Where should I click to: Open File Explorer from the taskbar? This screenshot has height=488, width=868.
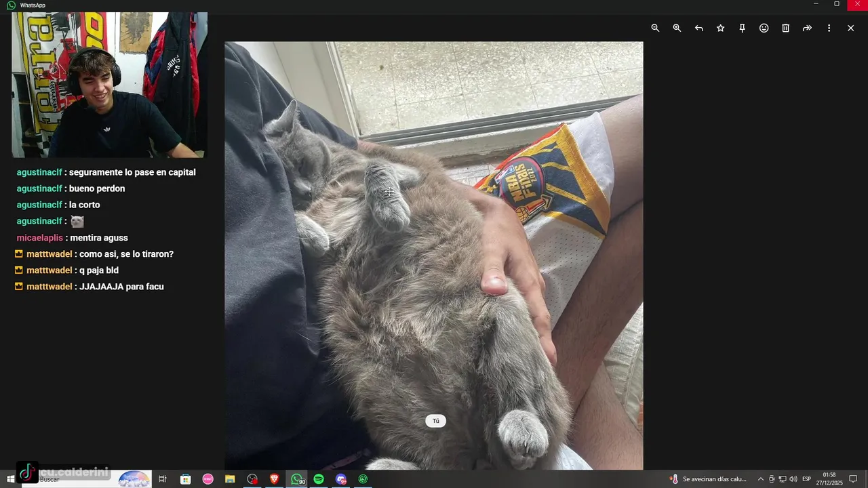click(230, 479)
